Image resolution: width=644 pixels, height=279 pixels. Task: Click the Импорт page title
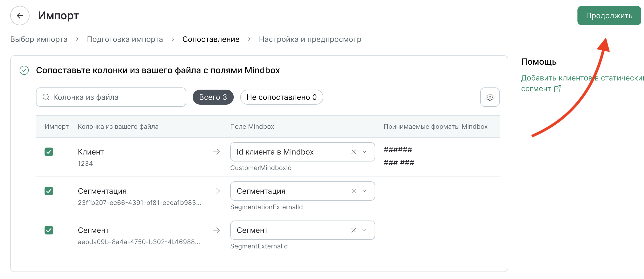[x=58, y=16]
